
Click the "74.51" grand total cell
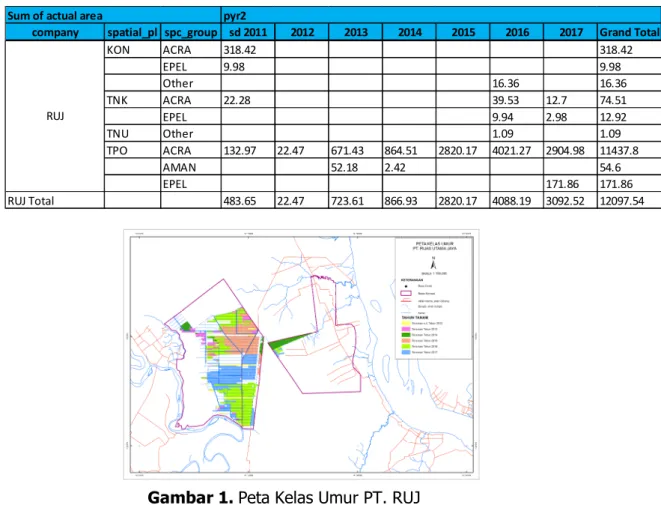(629, 100)
